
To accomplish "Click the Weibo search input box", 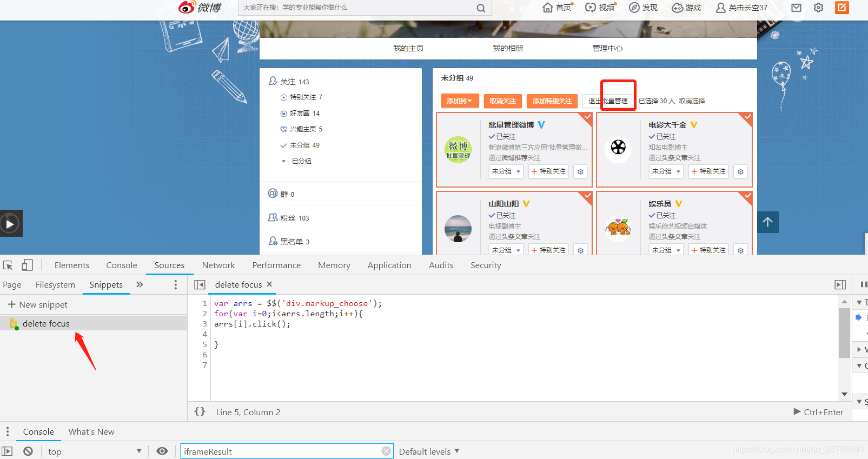I will click(x=357, y=8).
